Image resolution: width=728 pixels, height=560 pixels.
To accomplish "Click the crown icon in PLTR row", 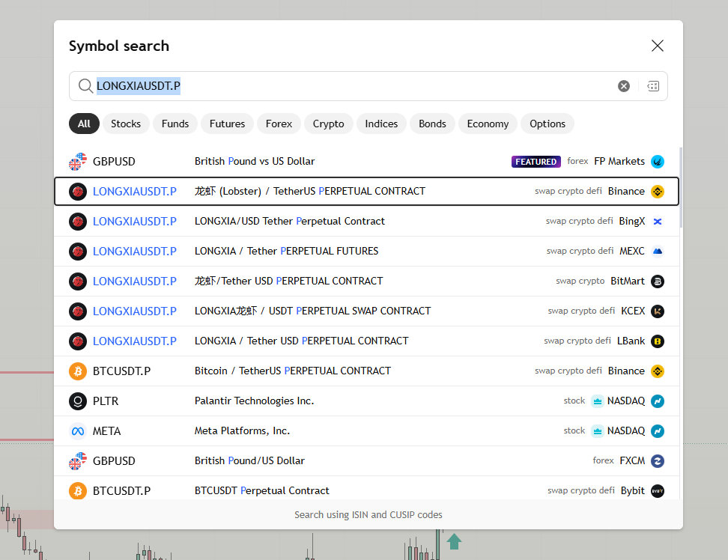I will (x=598, y=401).
